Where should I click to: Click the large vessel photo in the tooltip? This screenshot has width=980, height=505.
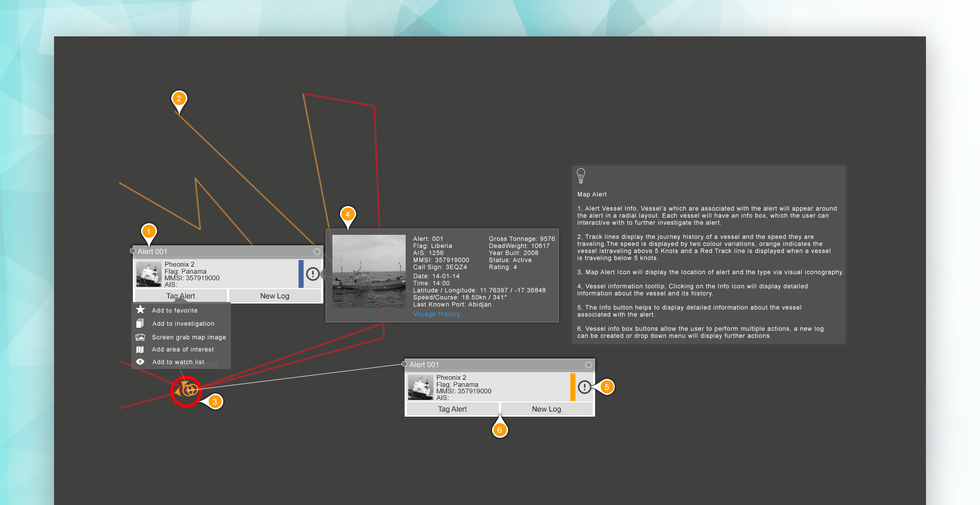(x=369, y=271)
